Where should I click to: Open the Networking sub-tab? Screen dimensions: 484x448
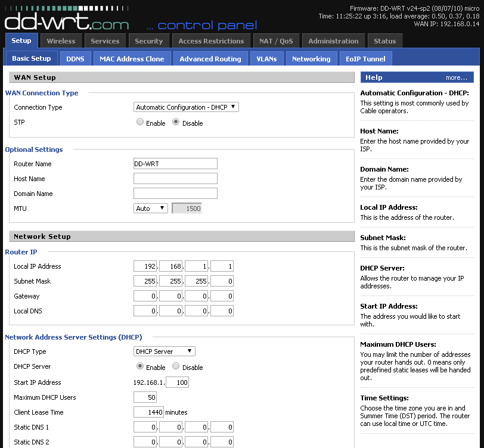(311, 58)
